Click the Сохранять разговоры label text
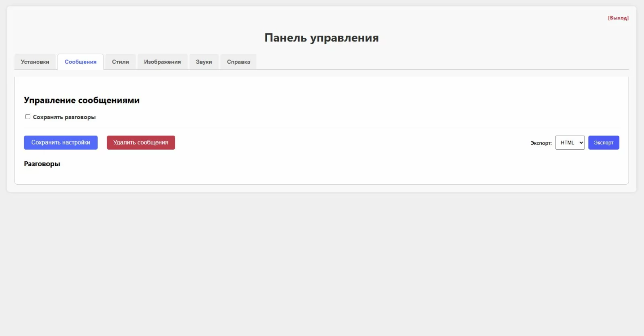The image size is (644, 336). 64,117
